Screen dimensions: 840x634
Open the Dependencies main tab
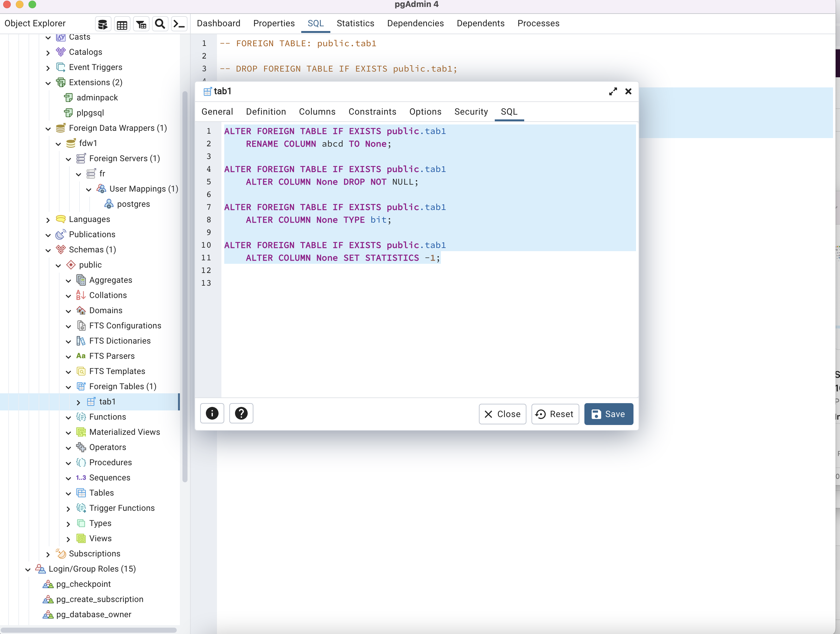click(415, 23)
